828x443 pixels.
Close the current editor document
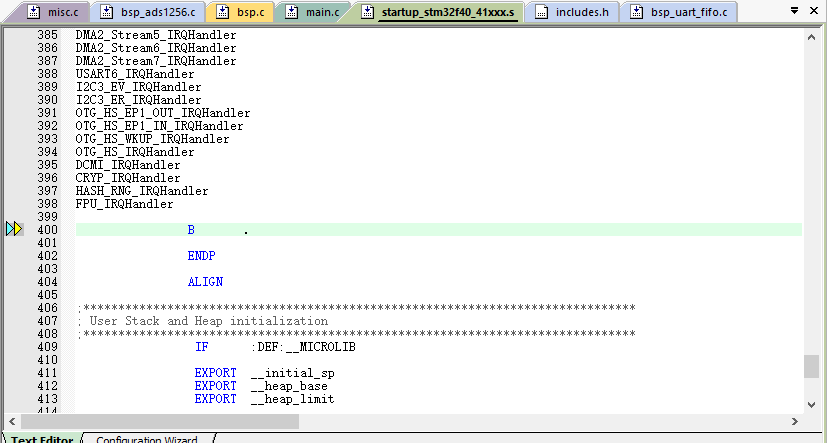pos(814,11)
